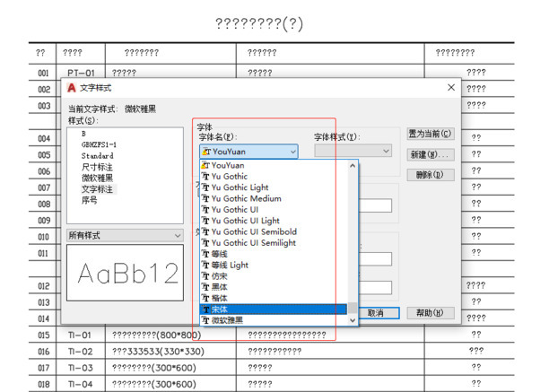
Task: Select the 仿宋 font entry
Action: pos(274,276)
